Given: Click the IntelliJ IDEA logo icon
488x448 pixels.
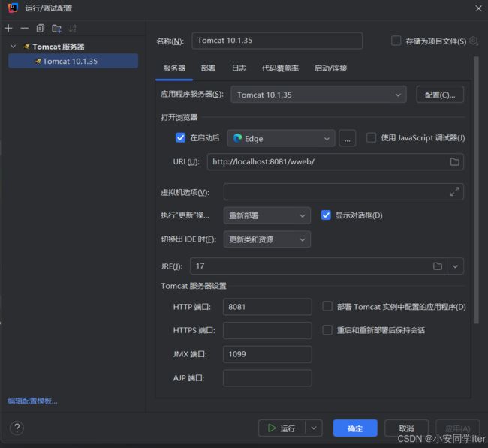Looking at the screenshot, I should [13, 8].
